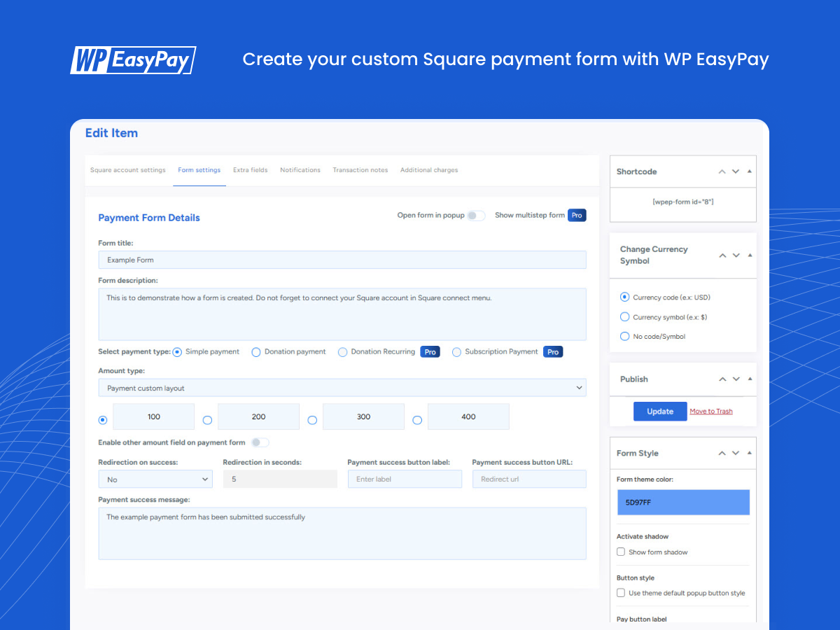The width and height of the screenshot is (840, 630).
Task: Open the Redirection on success dropdown
Action: pyautogui.click(x=155, y=479)
